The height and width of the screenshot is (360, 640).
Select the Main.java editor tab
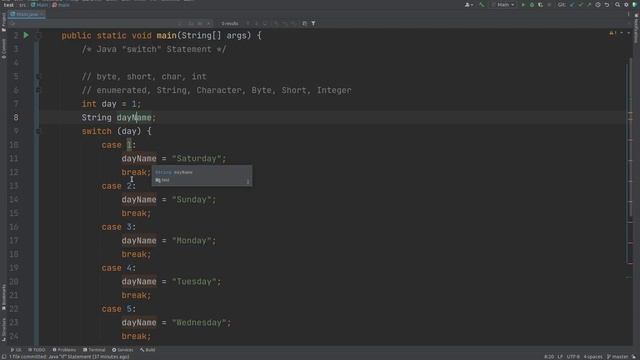(x=27, y=14)
